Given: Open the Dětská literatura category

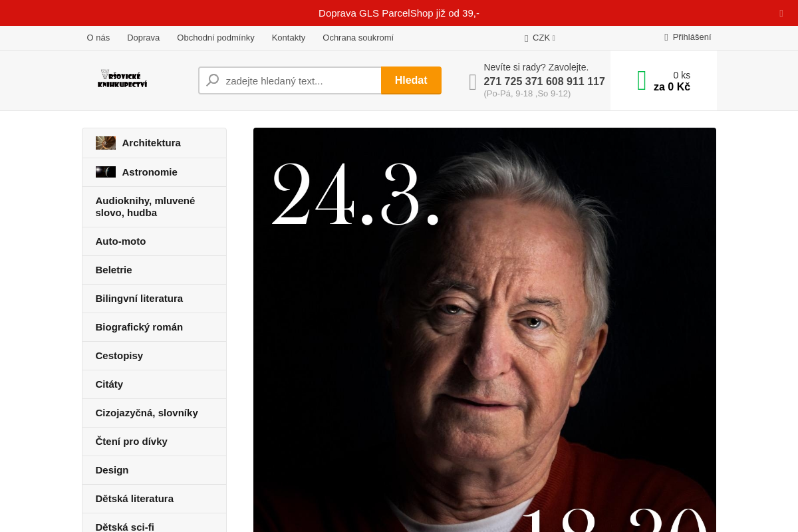Looking at the screenshot, I should click(134, 498).
